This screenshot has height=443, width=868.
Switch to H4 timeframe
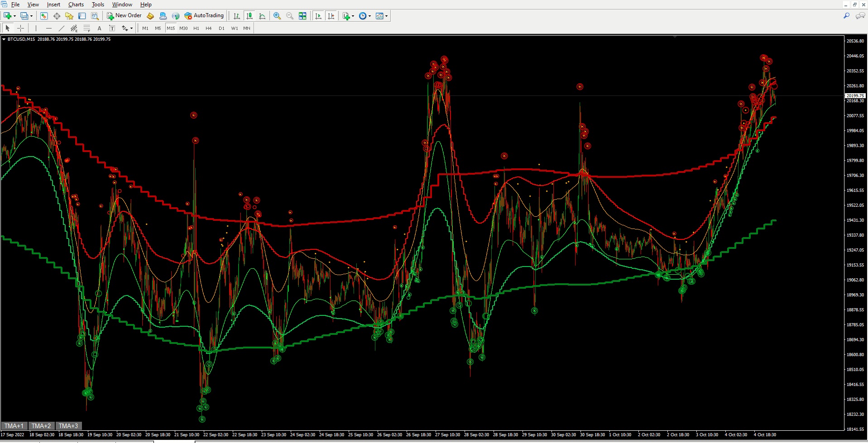(209, 28)
